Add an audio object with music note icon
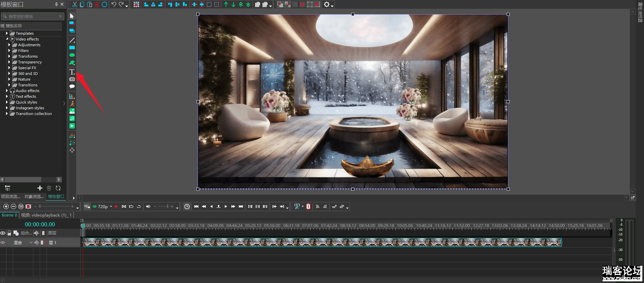Screen dimensions: 644x283 [x=72, y=118]
